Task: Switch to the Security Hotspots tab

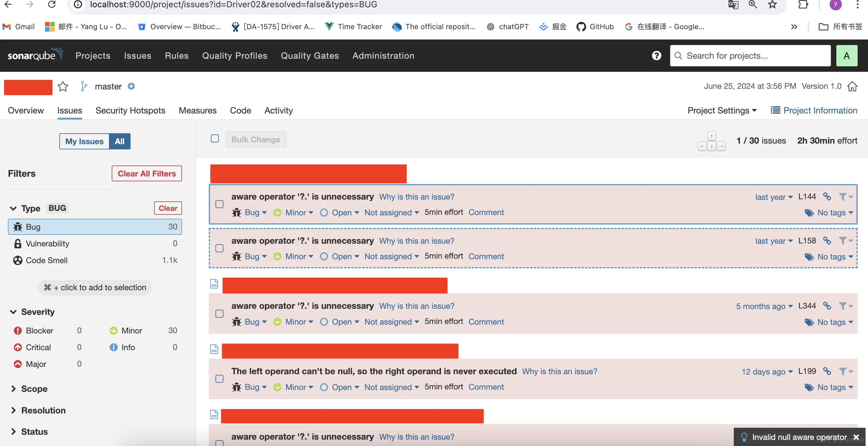Action: 130,110
